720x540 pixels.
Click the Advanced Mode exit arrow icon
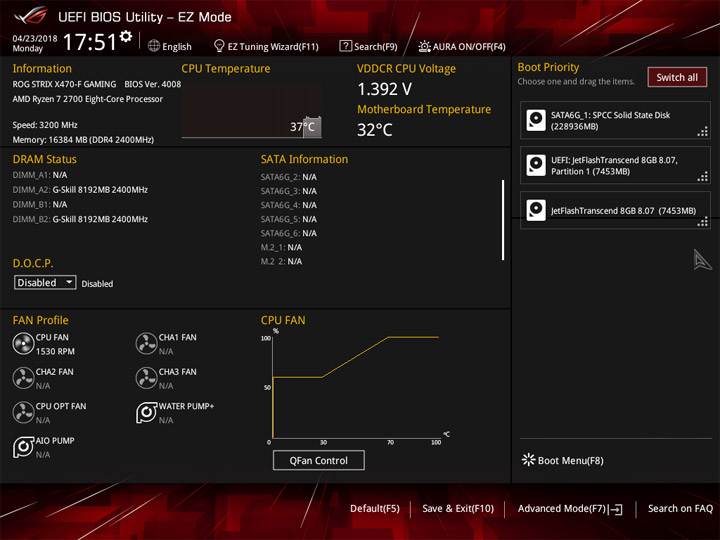tap(616, 509)
